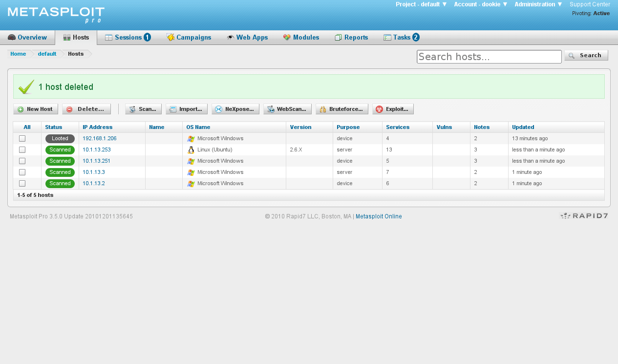Tick the checkbox beside host 10.1.13.2

(22, 183)
